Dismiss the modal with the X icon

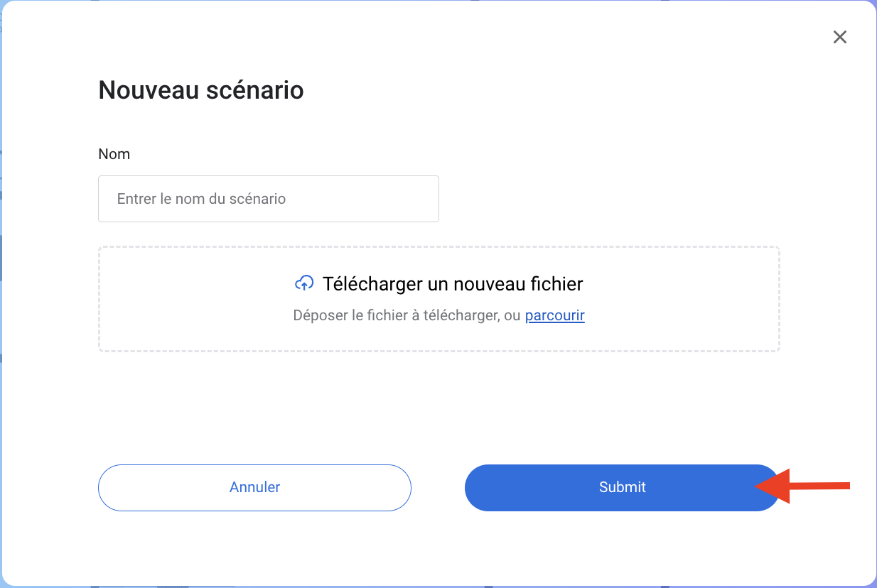click(x=839, y=37)
